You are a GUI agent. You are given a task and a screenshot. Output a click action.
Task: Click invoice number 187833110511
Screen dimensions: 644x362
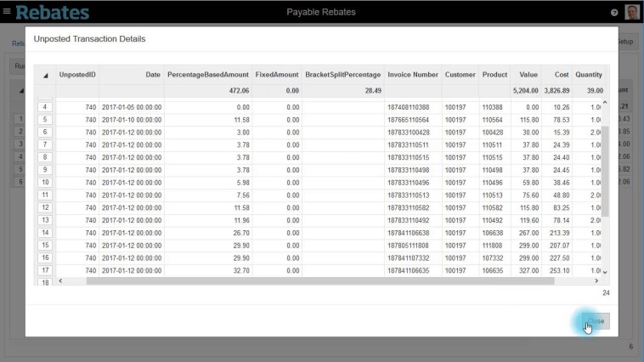[409, 145]
